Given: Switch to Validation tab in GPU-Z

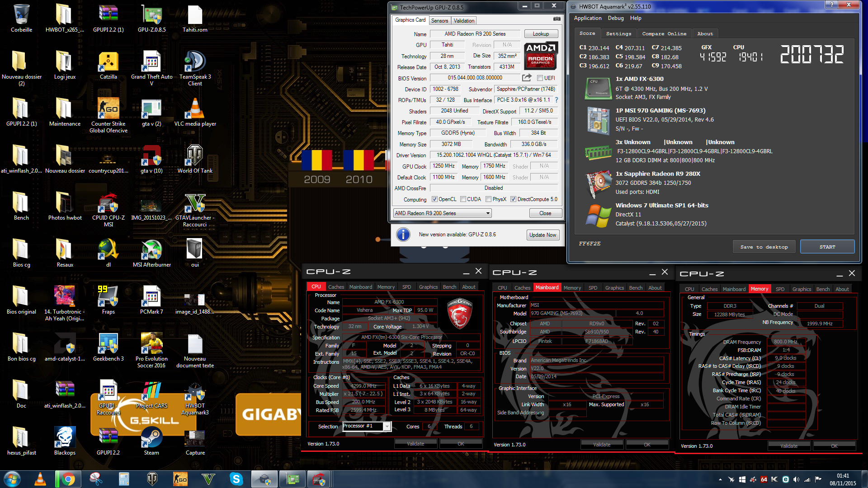Looking at the screenshot, I should pyautogui.click(x=464, y=20).
